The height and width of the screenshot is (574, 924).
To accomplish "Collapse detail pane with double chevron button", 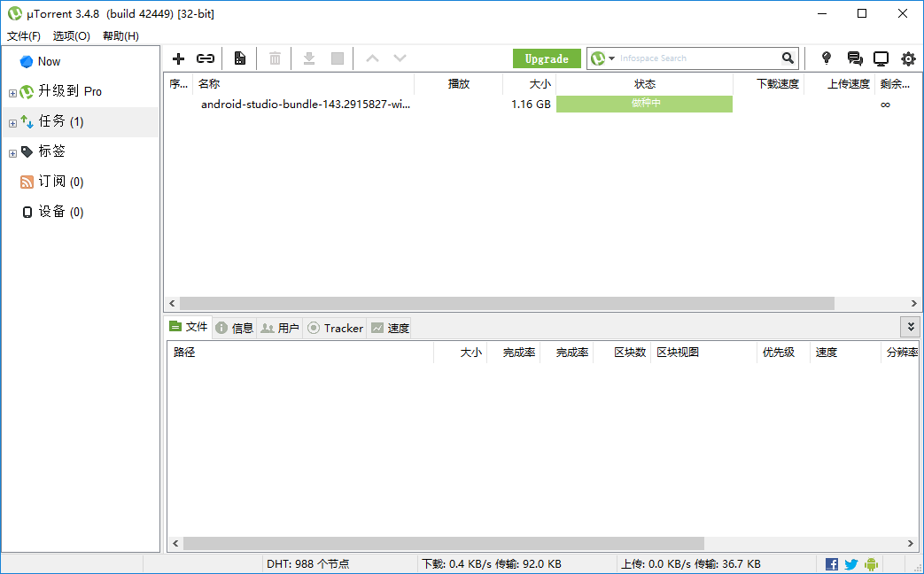I will click(911, 327).
